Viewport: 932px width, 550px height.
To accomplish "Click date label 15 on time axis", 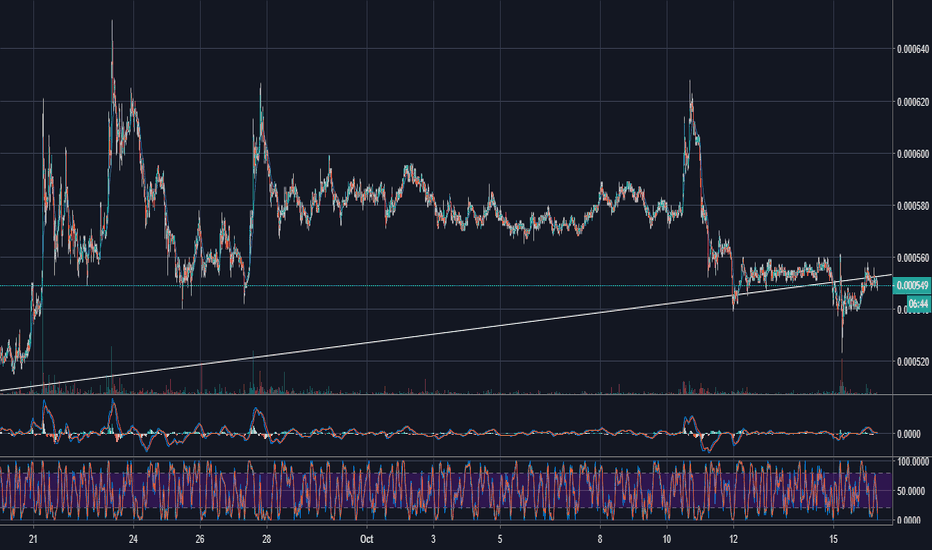I will point(833,539).
